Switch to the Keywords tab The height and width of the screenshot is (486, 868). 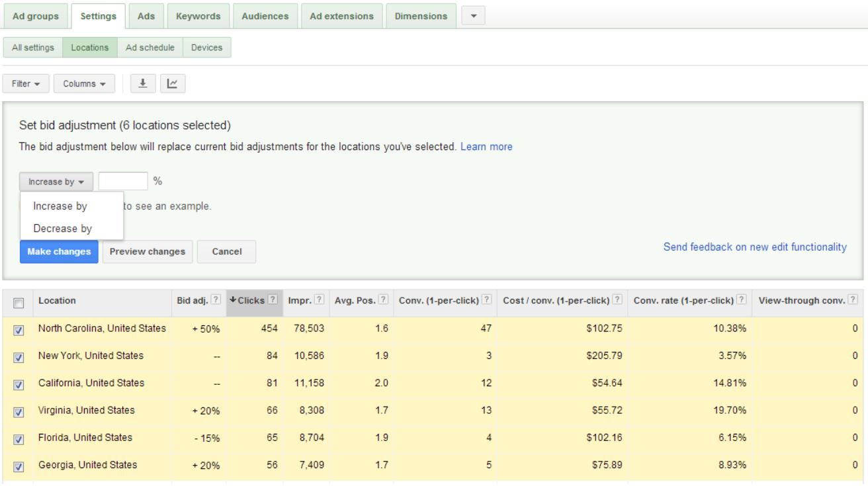(198, 16)
